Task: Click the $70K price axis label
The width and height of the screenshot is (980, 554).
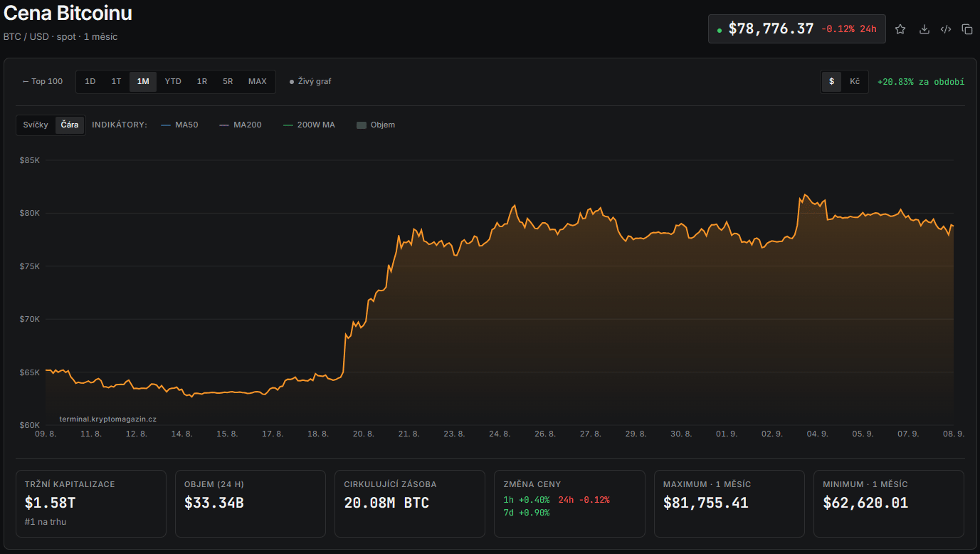Action: (30, 319)
